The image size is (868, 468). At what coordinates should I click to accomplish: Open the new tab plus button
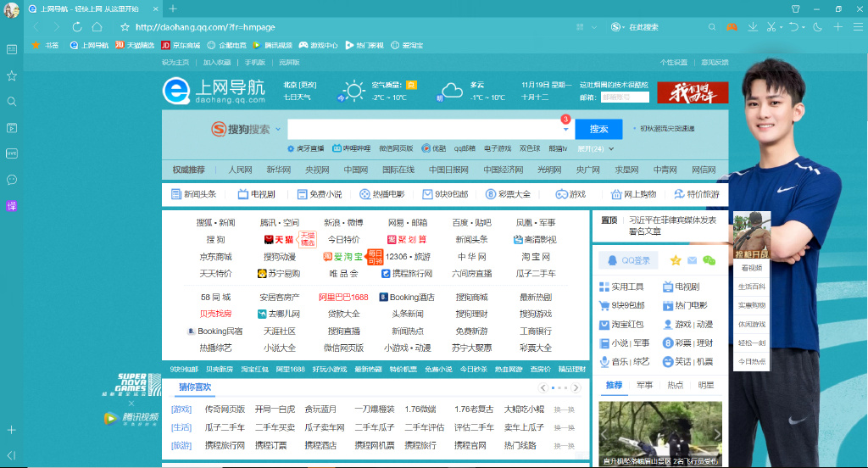pyautogui.click(x=173, y=8)
